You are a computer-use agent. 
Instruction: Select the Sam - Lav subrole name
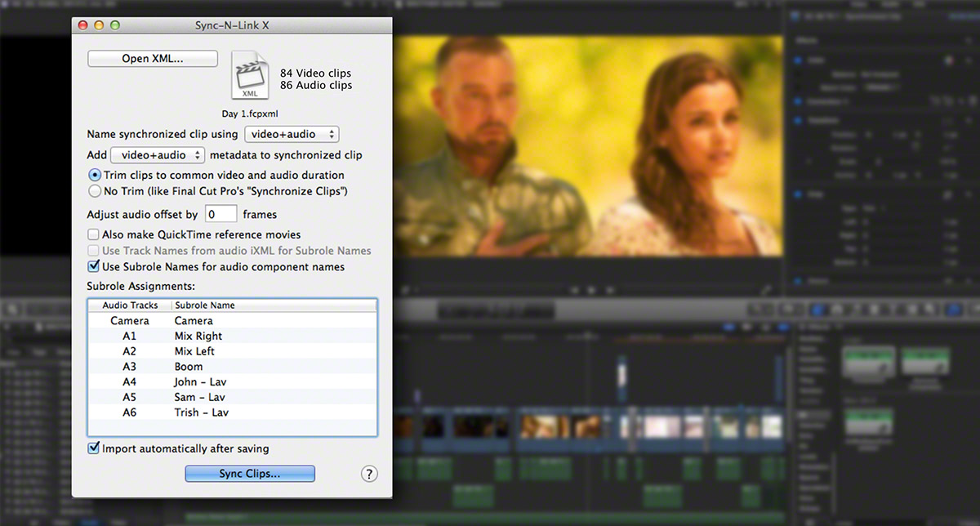click(x=200, y=397)
